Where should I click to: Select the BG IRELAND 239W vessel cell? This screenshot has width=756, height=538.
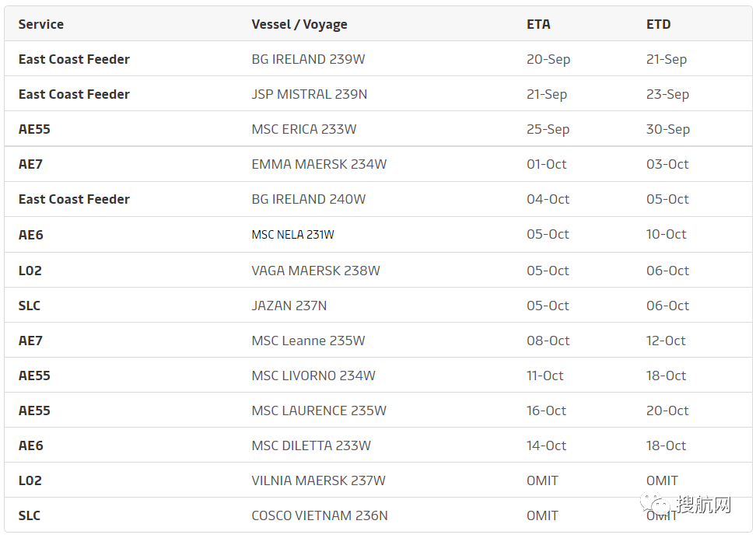(x=309, y=59)
